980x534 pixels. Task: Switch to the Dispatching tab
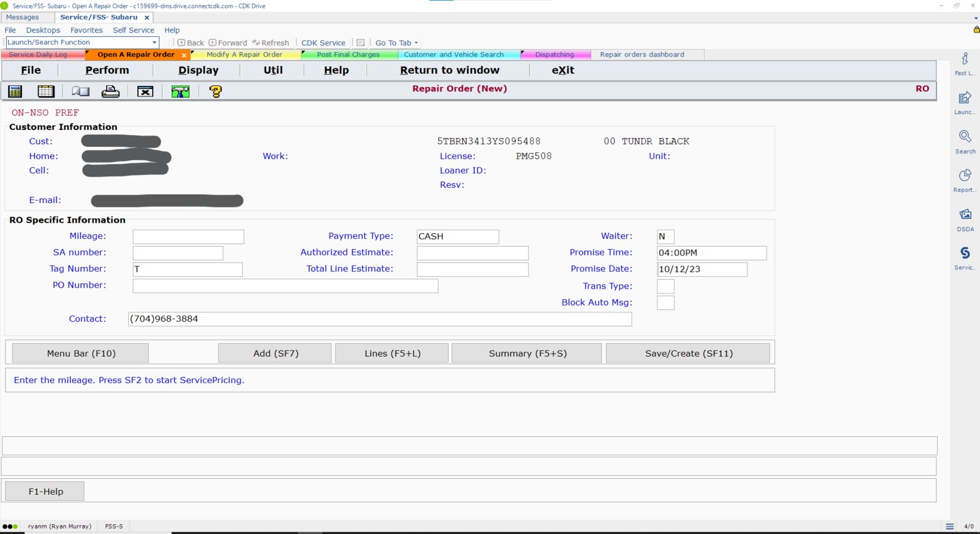554,55
